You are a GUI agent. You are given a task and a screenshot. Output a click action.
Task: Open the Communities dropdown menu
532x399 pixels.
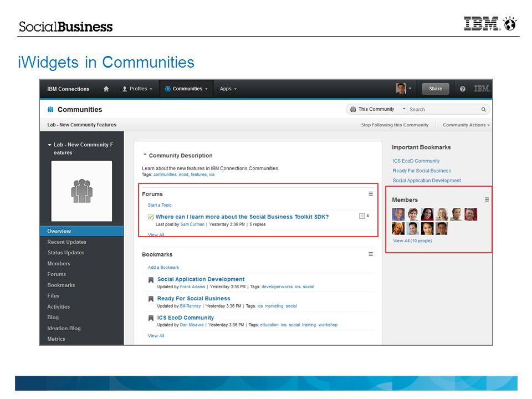tap(186, 89)
